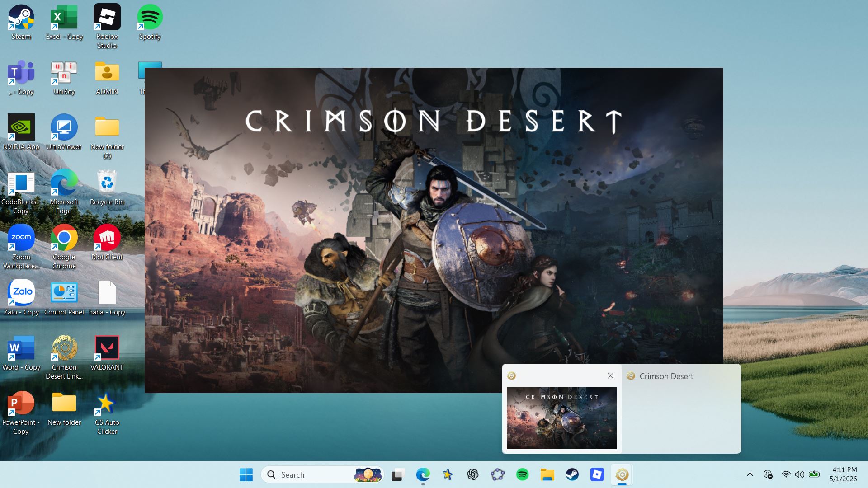Expand hidden system tray icons
Image resolution: width=868 pixels, height=488 pixels.
click(x=750, y=474)
